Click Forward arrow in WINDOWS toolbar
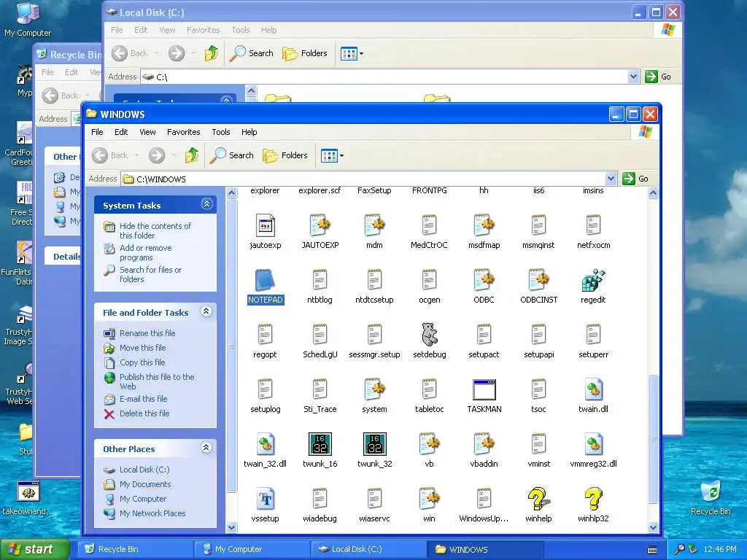This screenshot has width=747, height=560. click(157, 155)
